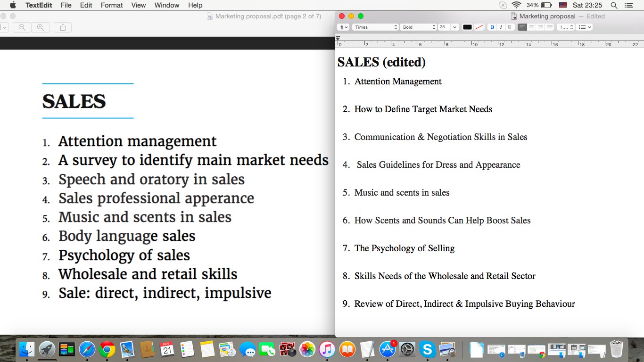
Task: Open the Edit menu
Action: [86, 5]
